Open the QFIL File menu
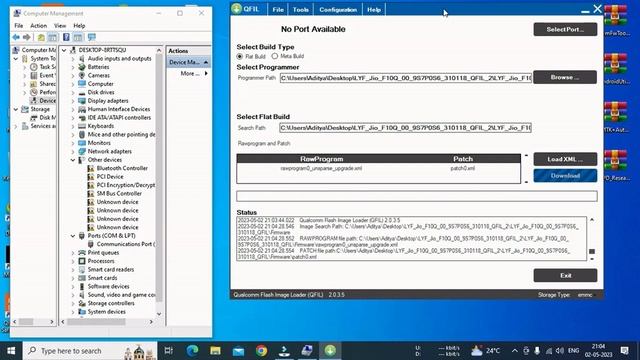The width and height of the screenshot is (640, 360). point(278,9)
